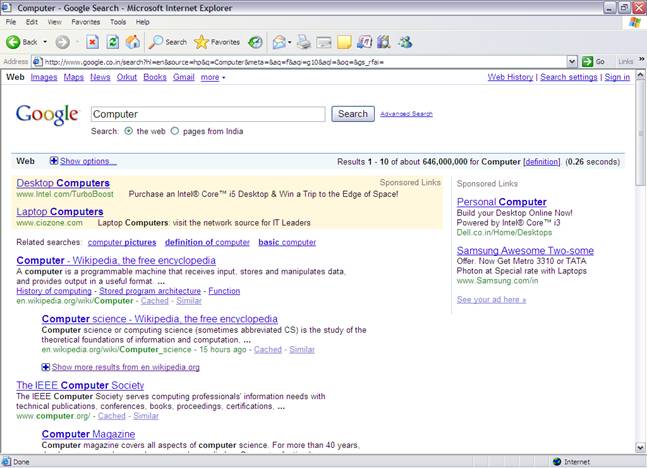Open the View menu
The height and width of the screenshot is (468, 647).
pos(54,22)
